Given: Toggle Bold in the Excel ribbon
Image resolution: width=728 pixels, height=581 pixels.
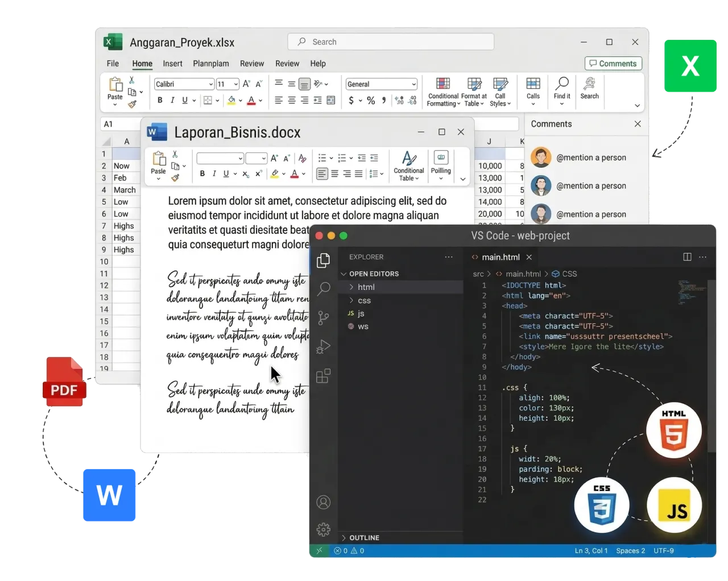Looking at the screenshot, I should [160, 101].
